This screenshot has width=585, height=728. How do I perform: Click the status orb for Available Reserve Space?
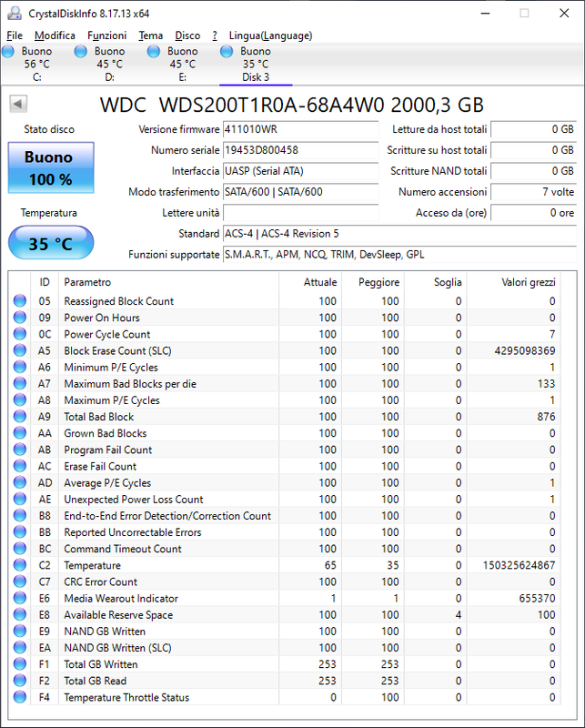tap(20, 614)
